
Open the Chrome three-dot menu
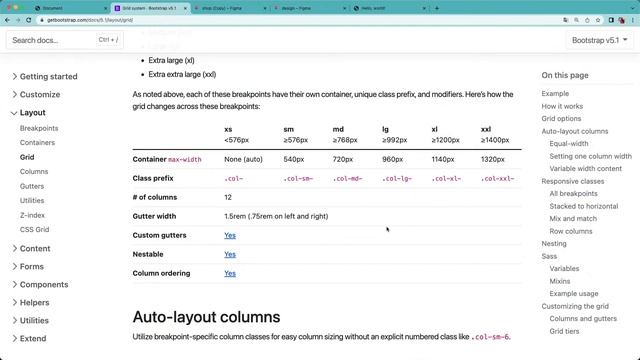(633, 20)
